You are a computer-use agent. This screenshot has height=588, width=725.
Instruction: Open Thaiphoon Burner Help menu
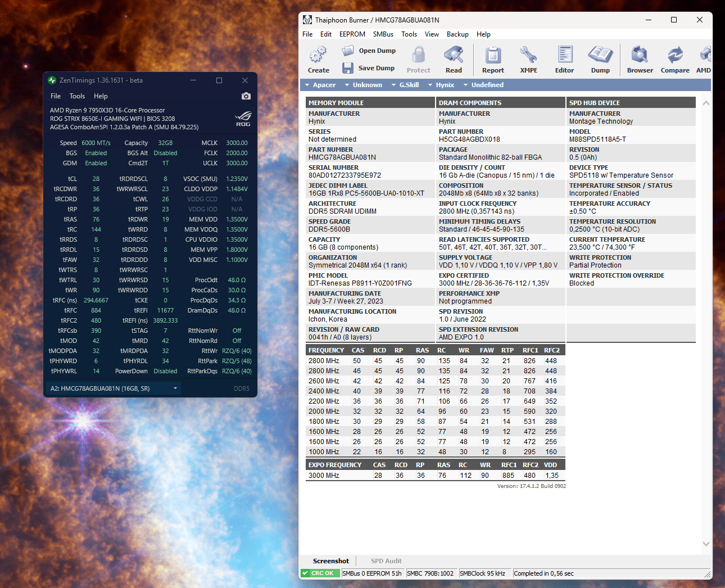[x=483, y=34]
